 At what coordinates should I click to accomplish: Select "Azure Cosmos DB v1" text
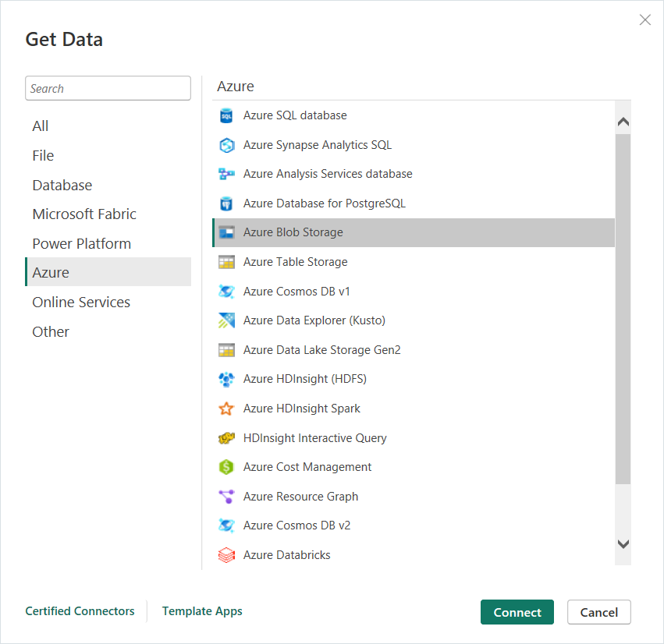tap(296, 292)
